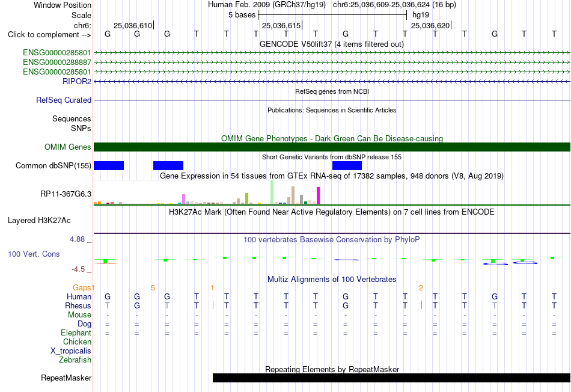Click 'Repeating Elements by RepeatMasker' title

[x=332, y=369]
